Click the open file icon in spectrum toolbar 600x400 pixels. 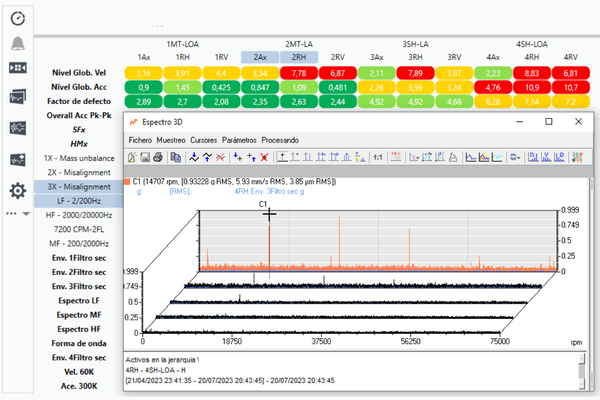click(x=132, y=157)
